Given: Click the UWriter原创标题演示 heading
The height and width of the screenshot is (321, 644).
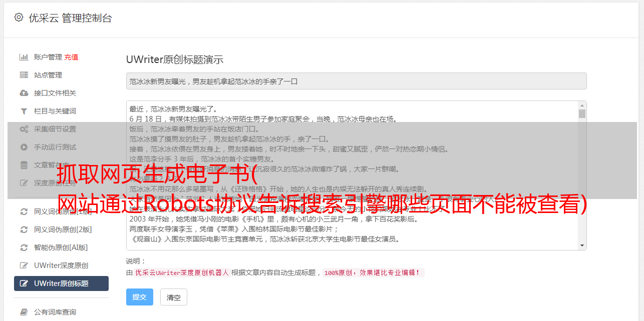Looking at the screenshot, I should (175, 59).
